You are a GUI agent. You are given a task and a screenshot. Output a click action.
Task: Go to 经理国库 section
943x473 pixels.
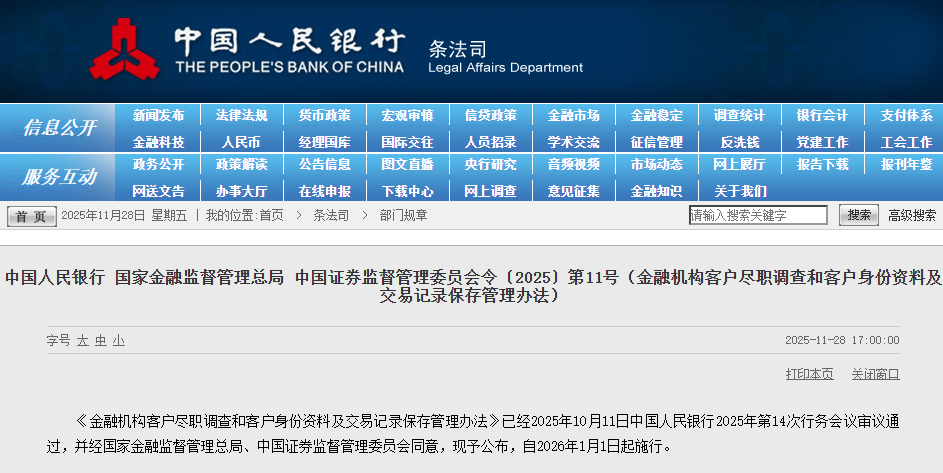(x=324, y=143)
